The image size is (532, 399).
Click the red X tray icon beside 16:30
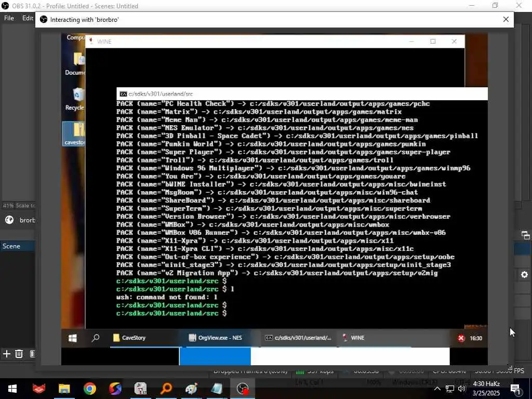pyautogui.click(x=461, y=338)
